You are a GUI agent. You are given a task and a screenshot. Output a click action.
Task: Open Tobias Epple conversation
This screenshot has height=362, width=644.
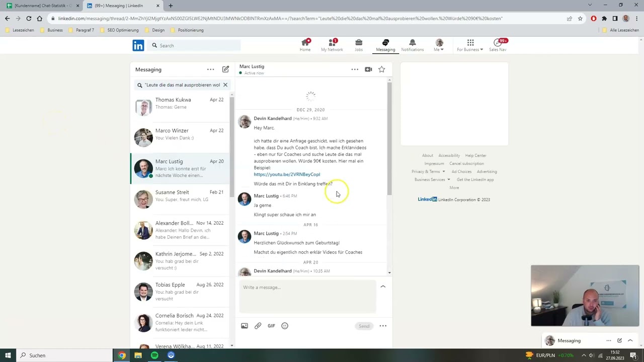tap(180, 292)
